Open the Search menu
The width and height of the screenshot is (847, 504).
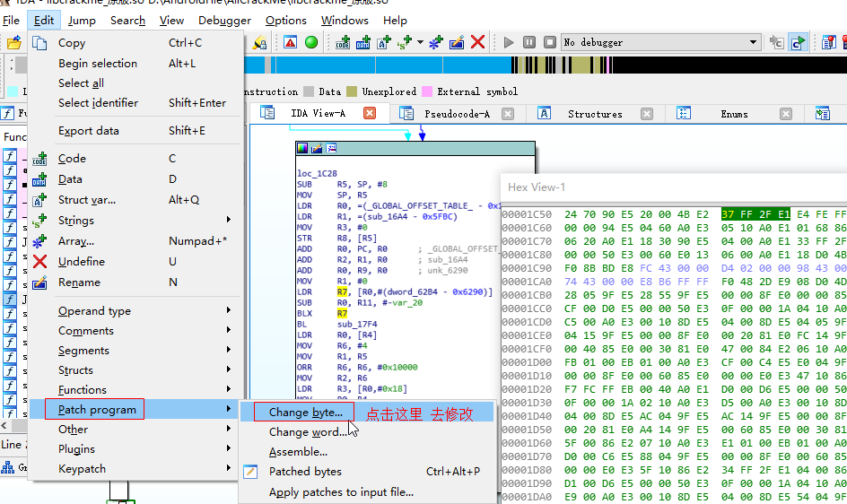127,21
